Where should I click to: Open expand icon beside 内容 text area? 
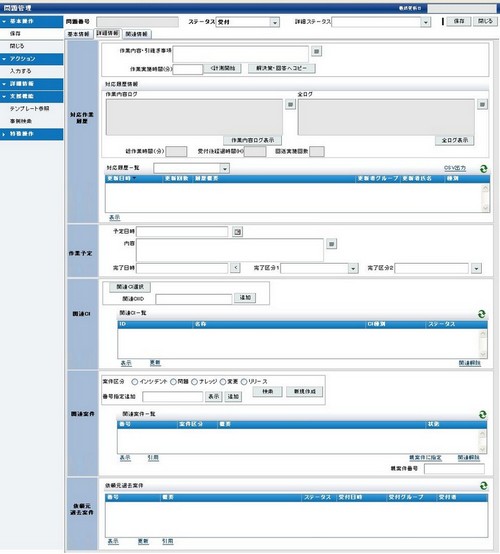pos(331,244)
